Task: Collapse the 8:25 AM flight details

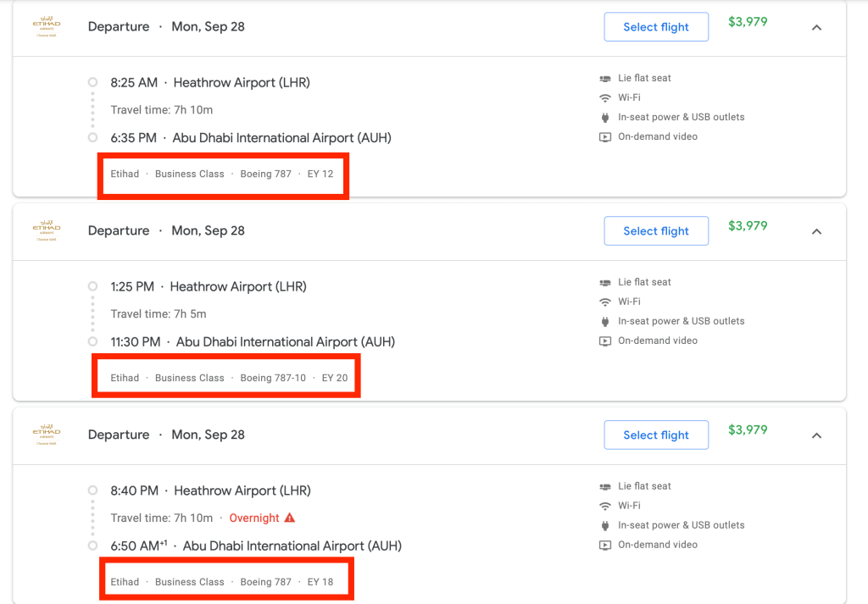Action: [816, 27]
